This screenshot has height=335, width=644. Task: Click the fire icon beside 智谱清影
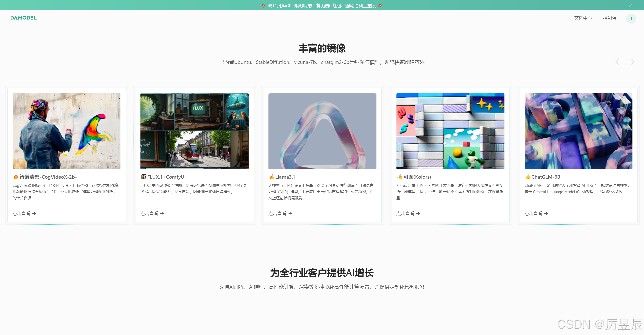(x=16, y=177)
